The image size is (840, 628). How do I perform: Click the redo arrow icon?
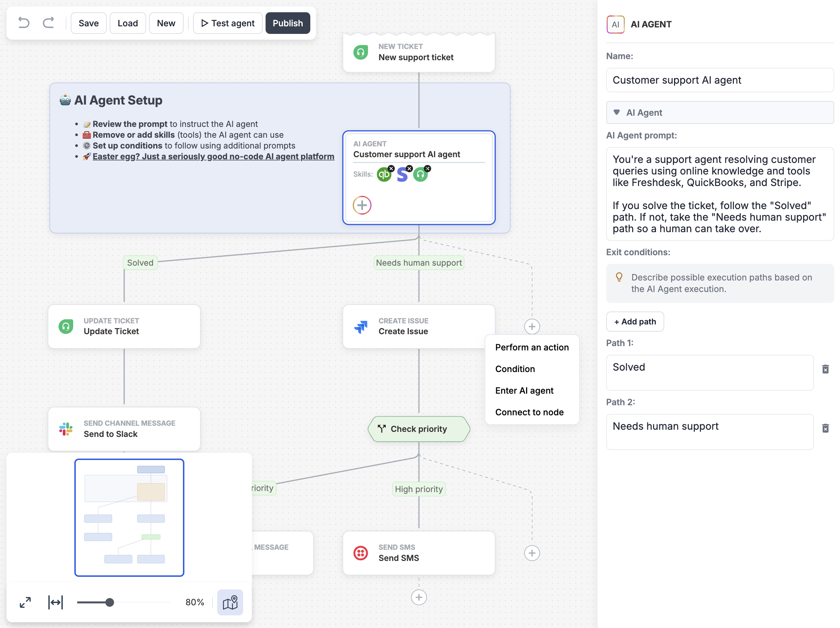pos(48,23)
